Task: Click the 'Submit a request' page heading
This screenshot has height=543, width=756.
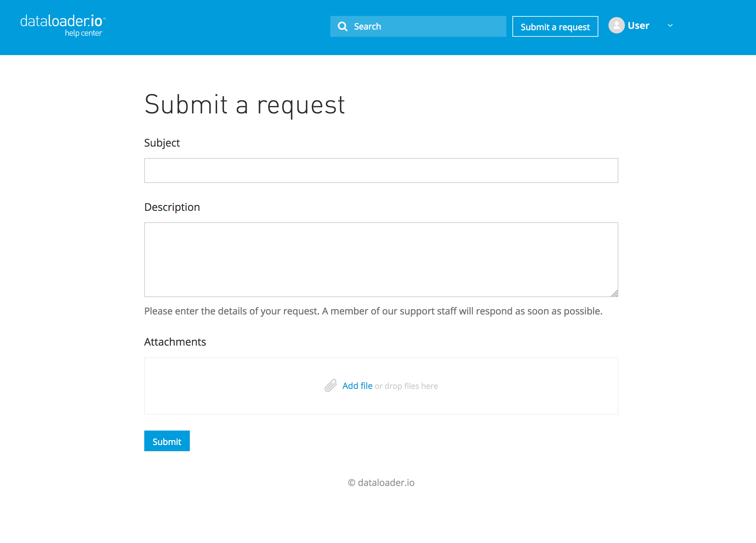Action: (x=245, y=105)
